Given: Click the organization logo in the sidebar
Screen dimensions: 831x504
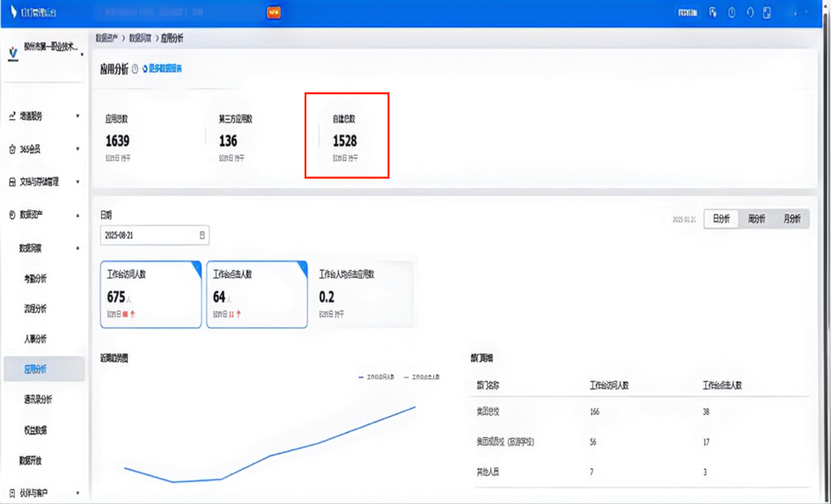Looking at the screenshot, I should 13,53.
